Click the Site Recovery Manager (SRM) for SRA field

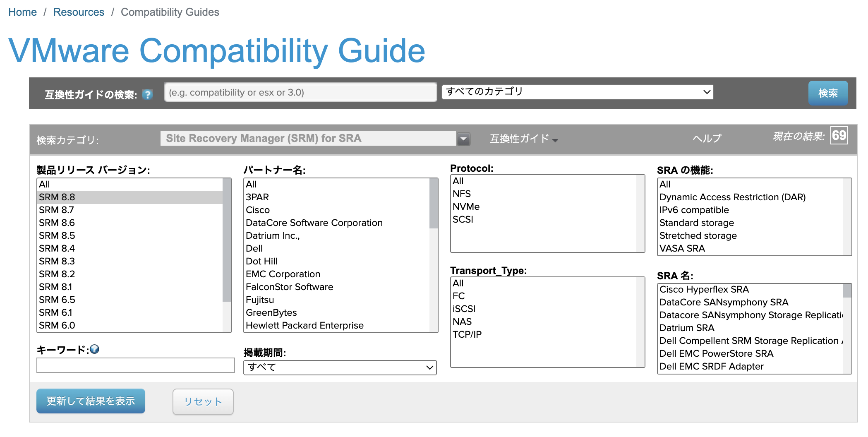308,139
